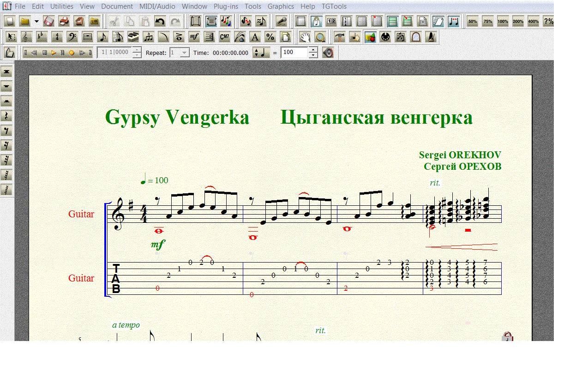This screenshot has width=588, height=377.
Task: Select the Zoom magnifier tool
Action: click(x=320, y=37)
